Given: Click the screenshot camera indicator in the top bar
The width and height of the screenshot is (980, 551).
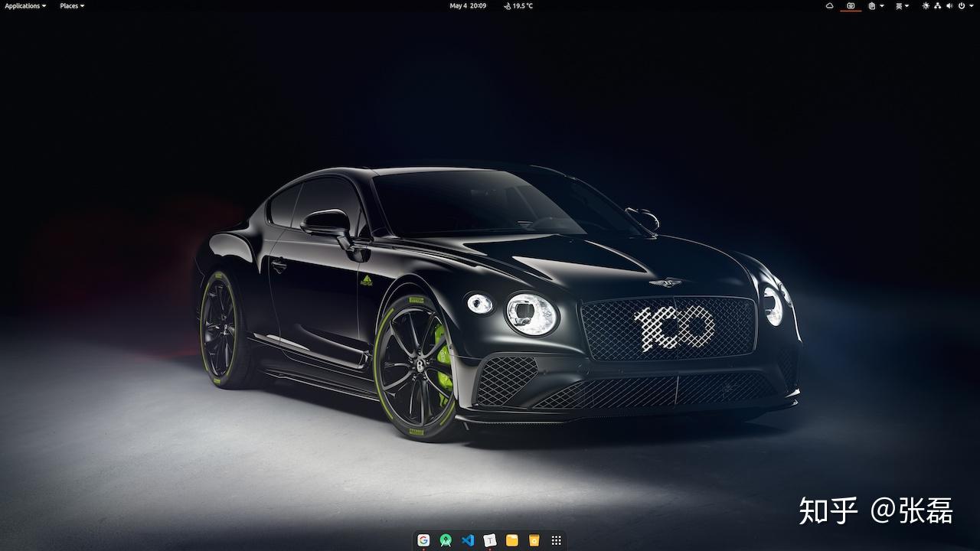Looking at the screenshot, I should tap(851, 5).
